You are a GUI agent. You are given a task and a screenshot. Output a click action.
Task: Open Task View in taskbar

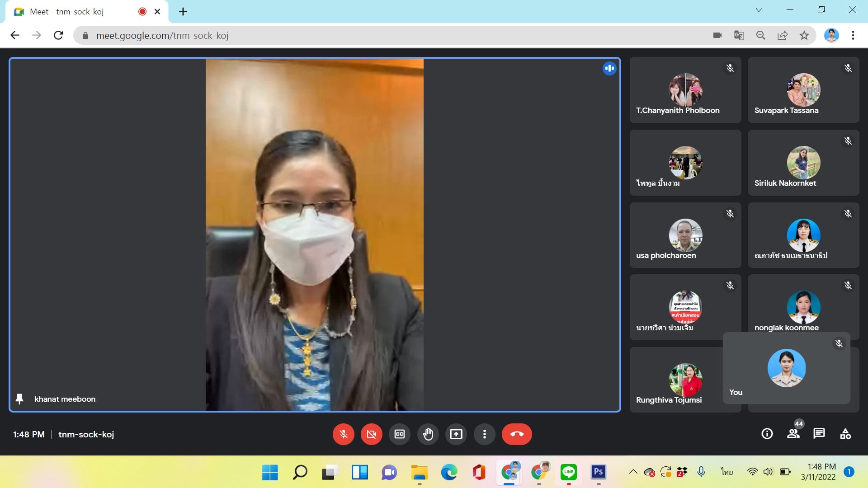click(330, 473)
